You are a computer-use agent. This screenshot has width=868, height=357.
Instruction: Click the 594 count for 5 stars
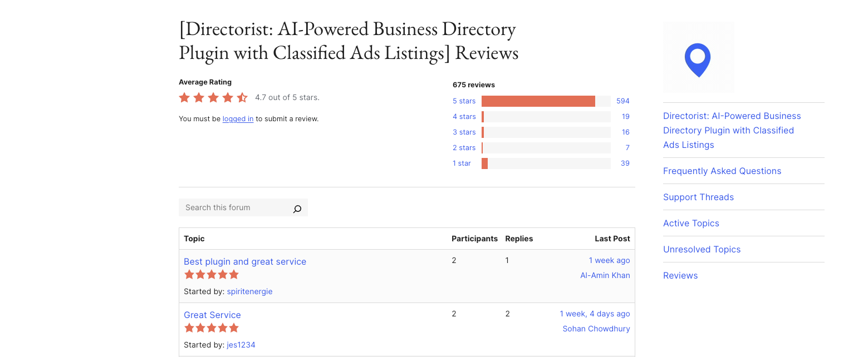pyautogui.click(x=623, y=101)
